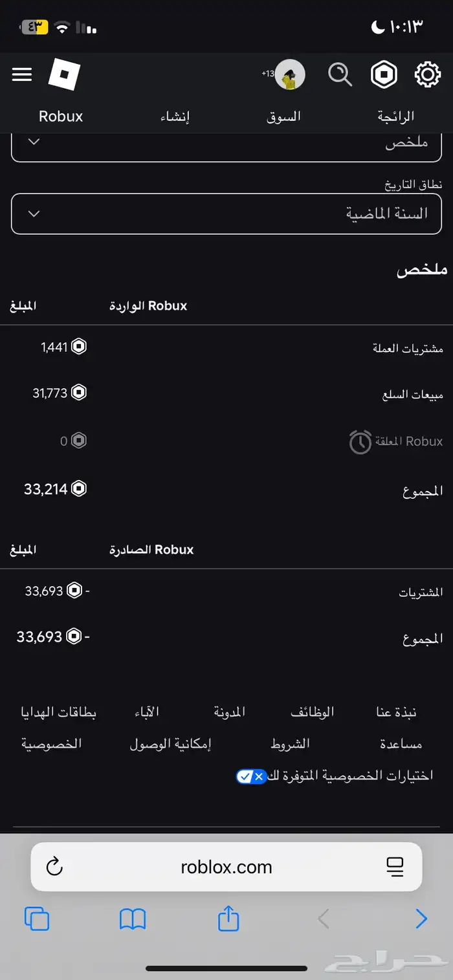Tap the Roblox logo home icon
453x980 pixels.
click(64, 76)
